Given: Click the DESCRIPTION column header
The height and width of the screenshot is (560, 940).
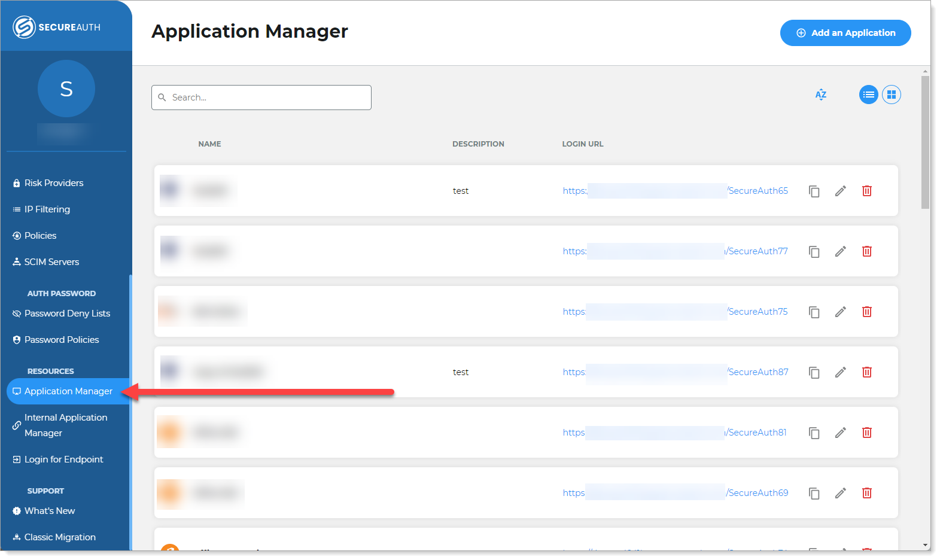Looking at the screenshot, I should (478, 144).
